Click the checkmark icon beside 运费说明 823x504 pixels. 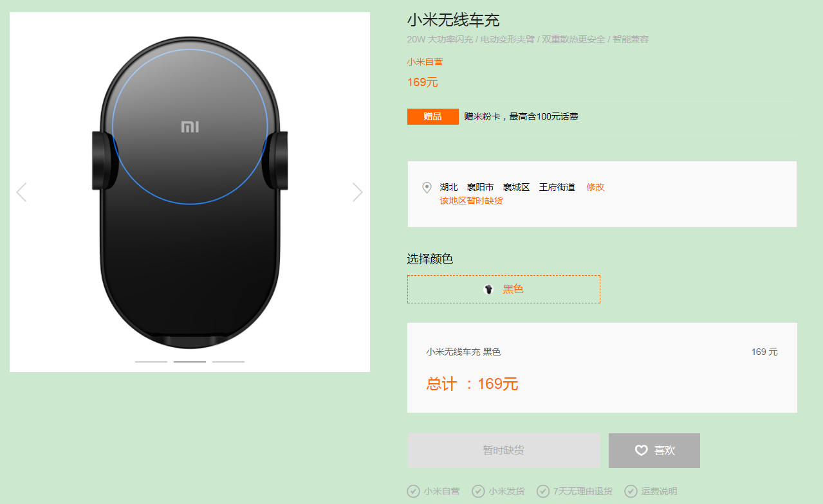[x=631, y=491]
